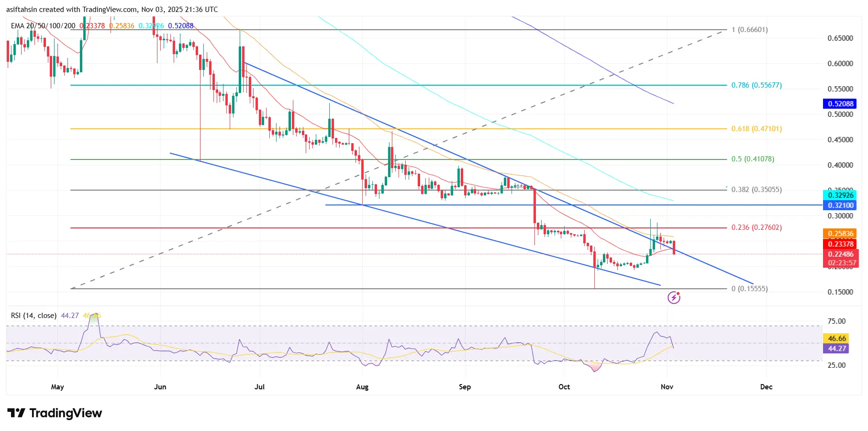
Task: Click the RSI 44.27 legend value
Action: click(x=70, y=316)
